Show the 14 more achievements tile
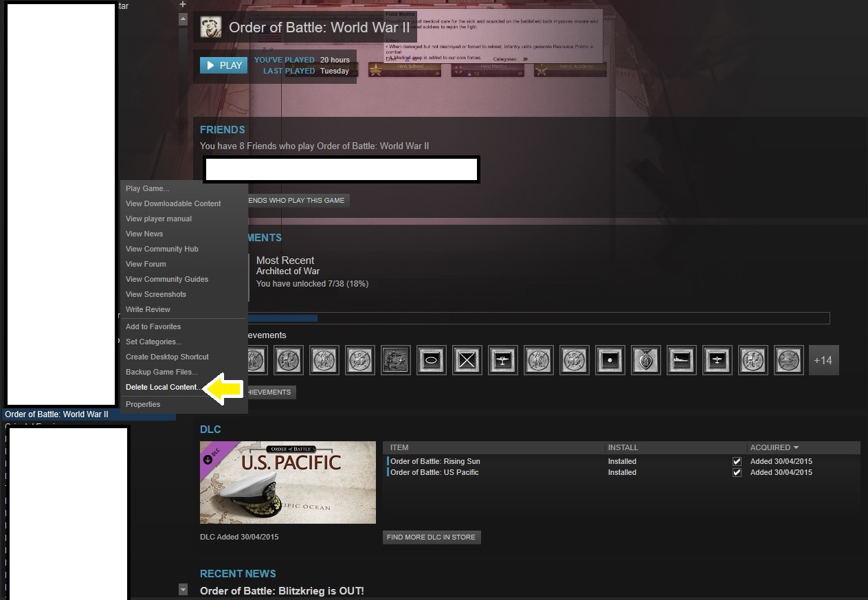Screen dimensions: 868x600 [823, 360]
